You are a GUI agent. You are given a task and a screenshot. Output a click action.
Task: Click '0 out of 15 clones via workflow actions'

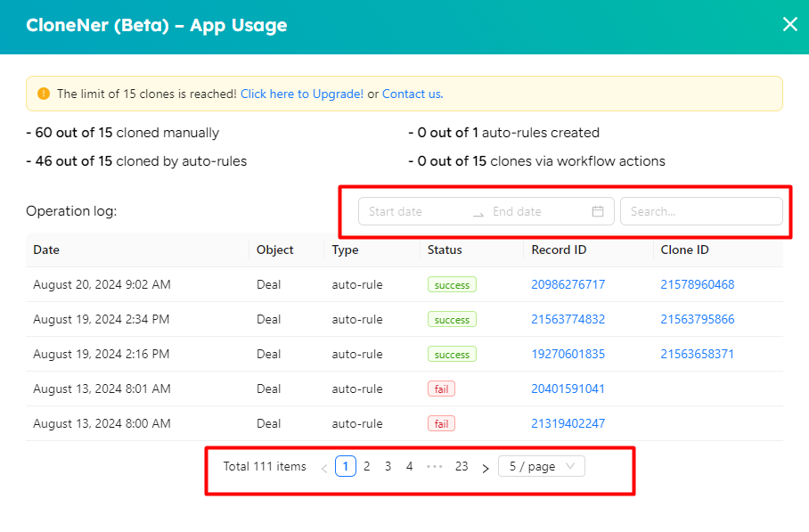click(541, 161)
